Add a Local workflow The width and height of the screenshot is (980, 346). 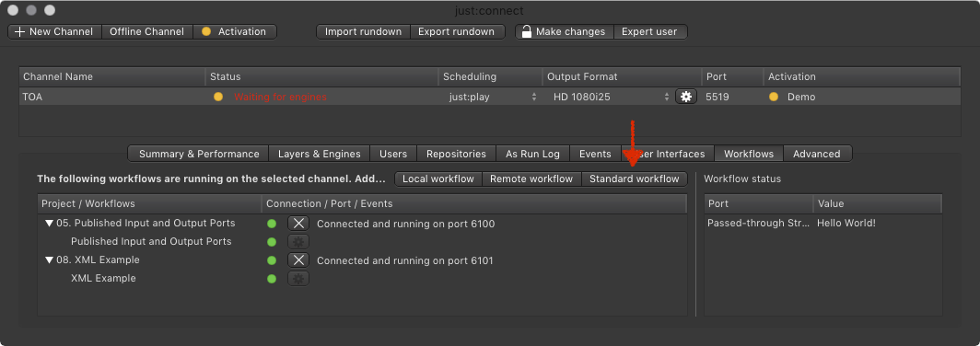(x=438, y=179)
